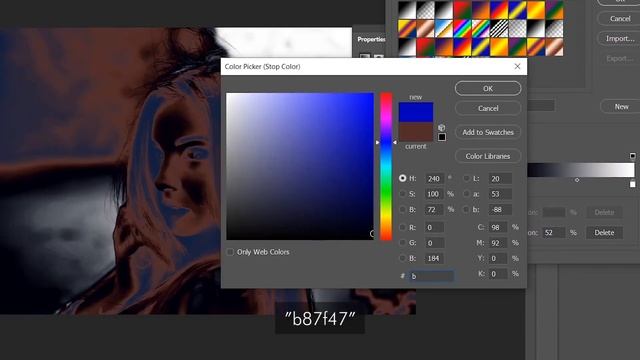Click Cancel in the Color Picker dialog
The image size is (640, 360).
488,108
